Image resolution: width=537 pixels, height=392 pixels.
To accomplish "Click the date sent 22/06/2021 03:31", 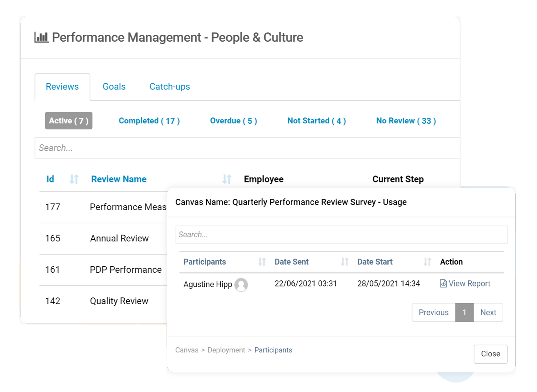I will tap(306, 284).
